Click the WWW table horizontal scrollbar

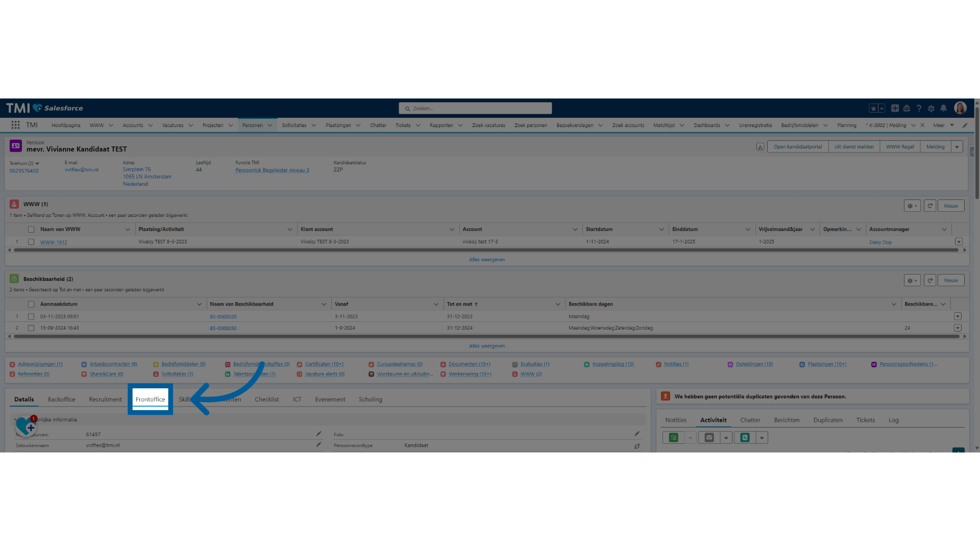tap(487, 250)
